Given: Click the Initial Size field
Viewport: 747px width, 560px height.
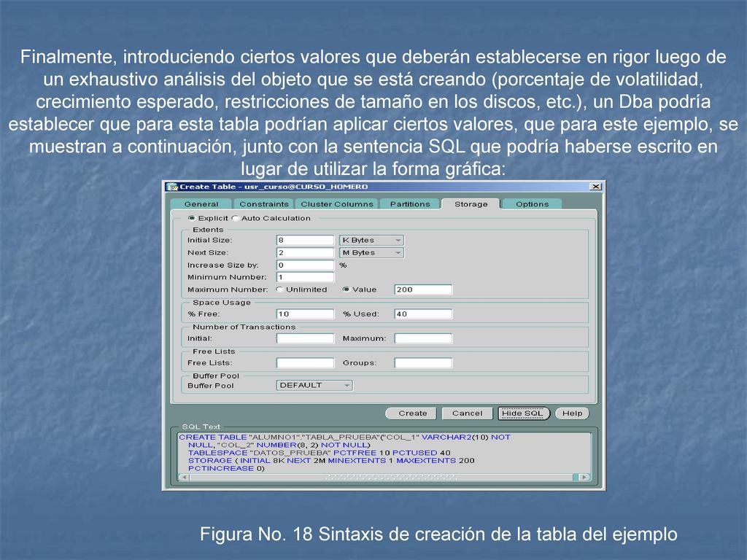Looking at the screenshot, I should tap(306, 240).
